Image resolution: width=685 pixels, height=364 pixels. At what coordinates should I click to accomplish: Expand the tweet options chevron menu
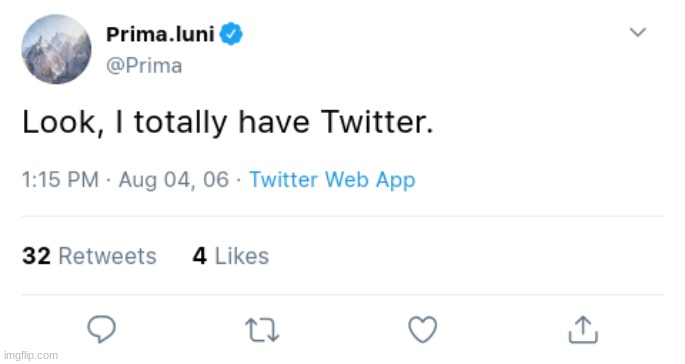(637, 32)
